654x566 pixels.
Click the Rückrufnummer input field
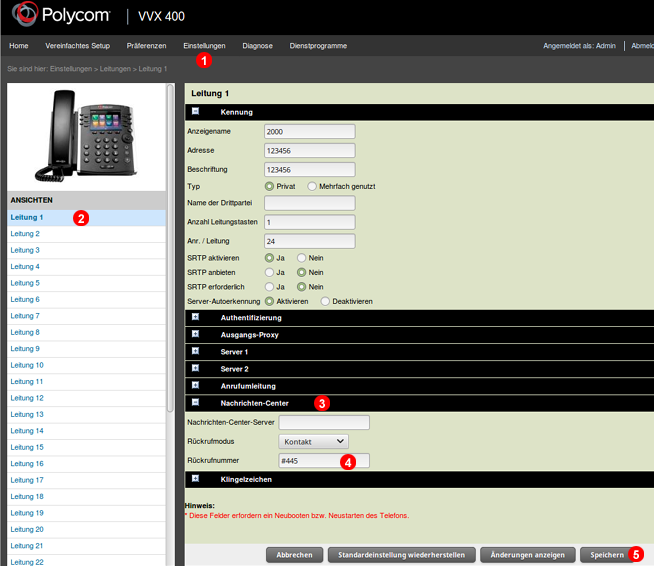coord(324,460)
